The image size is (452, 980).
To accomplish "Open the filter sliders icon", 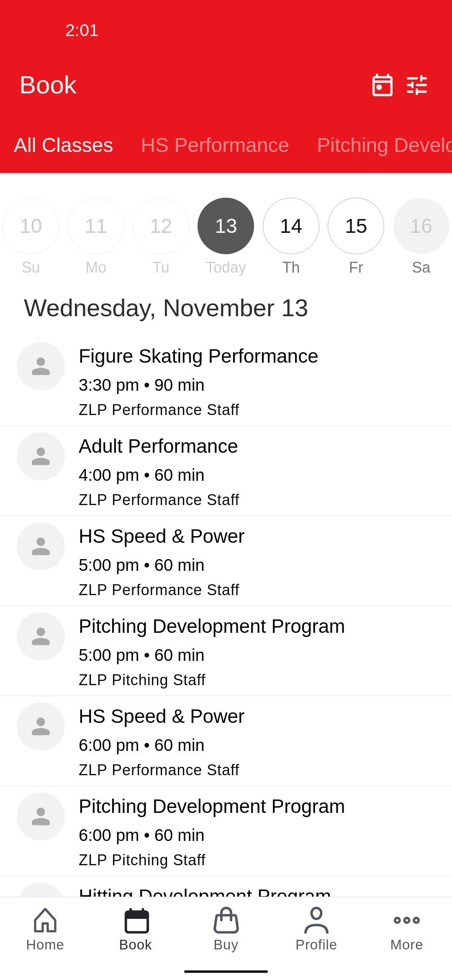I will tap(417, 85).
